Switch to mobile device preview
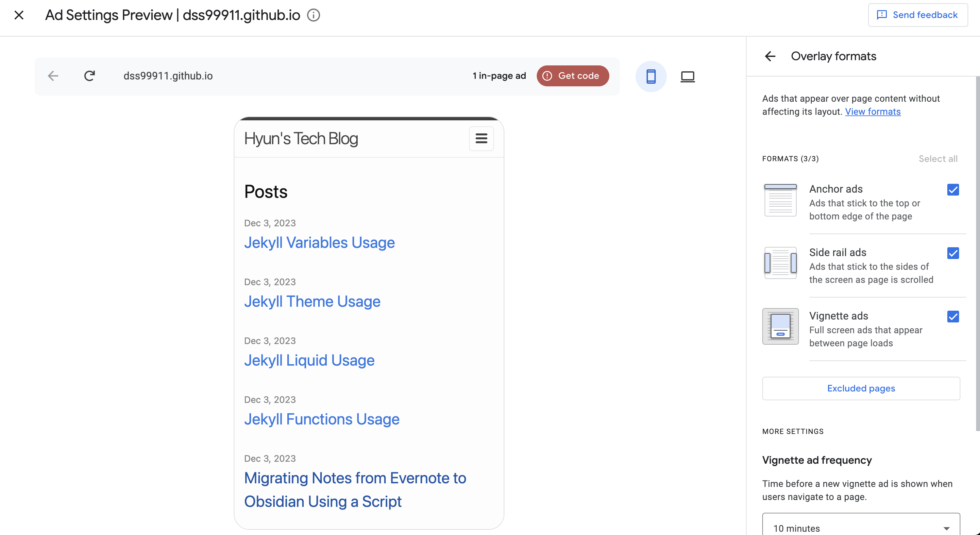The width and height of the screenshot is (980, 535). [x=651, y=76]
